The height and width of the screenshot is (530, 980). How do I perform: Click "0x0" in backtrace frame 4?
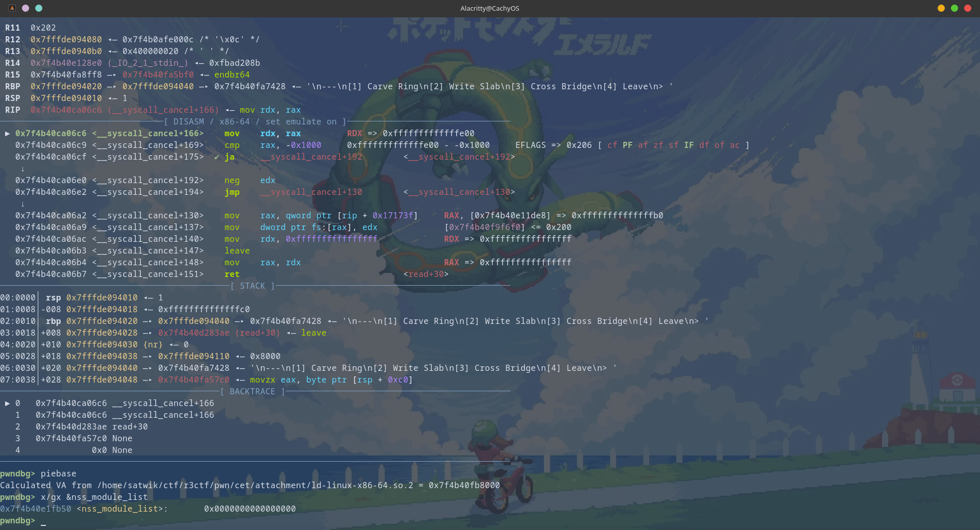click(x=100, y=450)
